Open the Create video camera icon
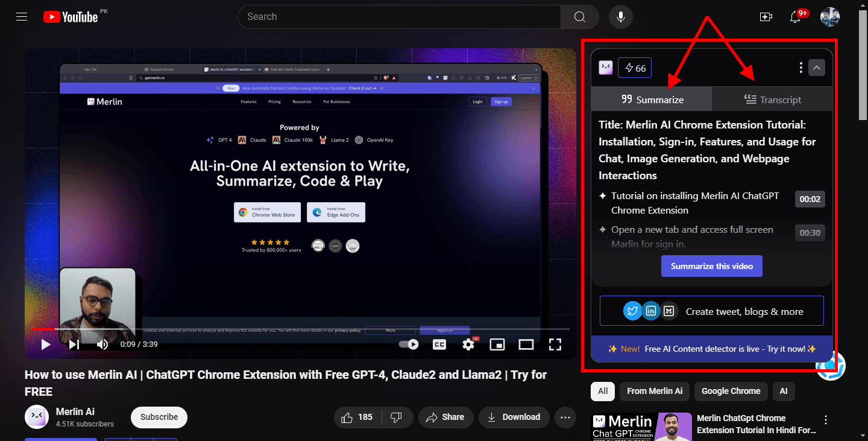Image resolution: width=868 pixels, height=441 pixels. pyautogui.click(x=766, y=17)
